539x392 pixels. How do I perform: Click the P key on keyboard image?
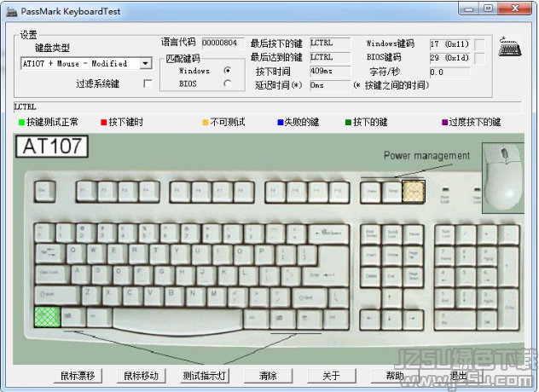[264, 253]
